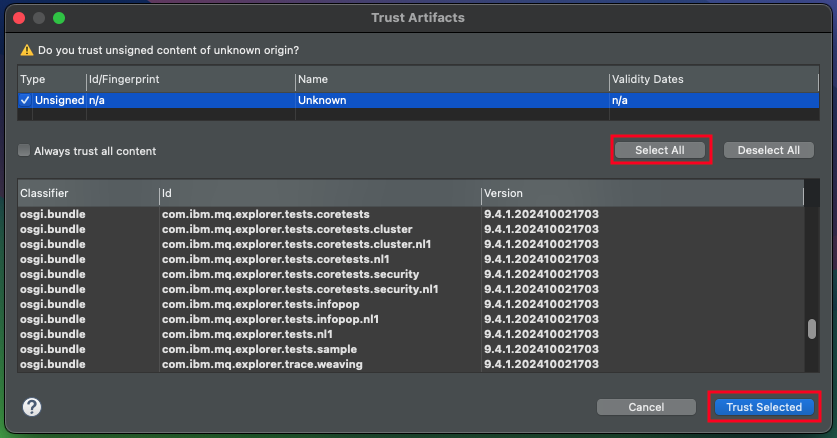This screenshot has width=837, height=438.
Task: Click the Select All button
Action: pyautogui.click(x=660, y=150)
